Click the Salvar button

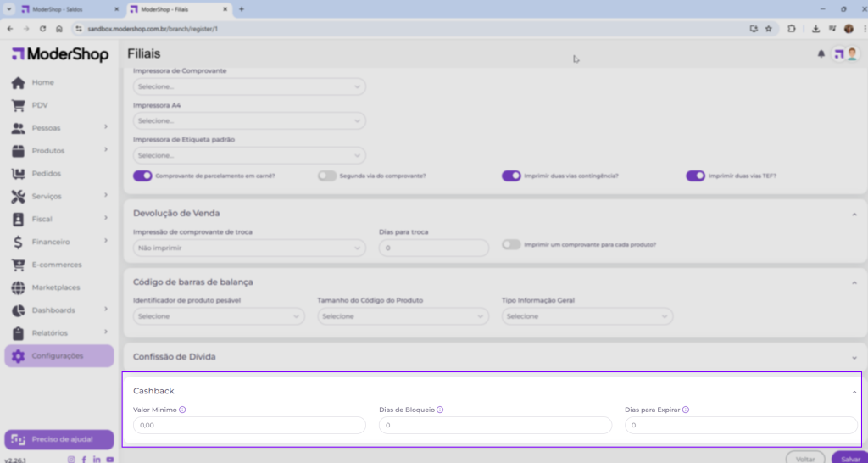pos(849,458)
